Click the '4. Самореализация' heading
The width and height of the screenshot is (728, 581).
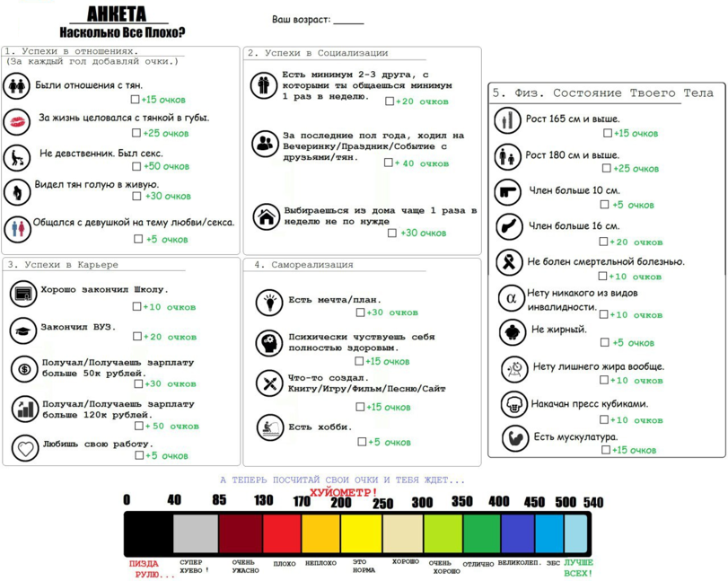[303, 264]
